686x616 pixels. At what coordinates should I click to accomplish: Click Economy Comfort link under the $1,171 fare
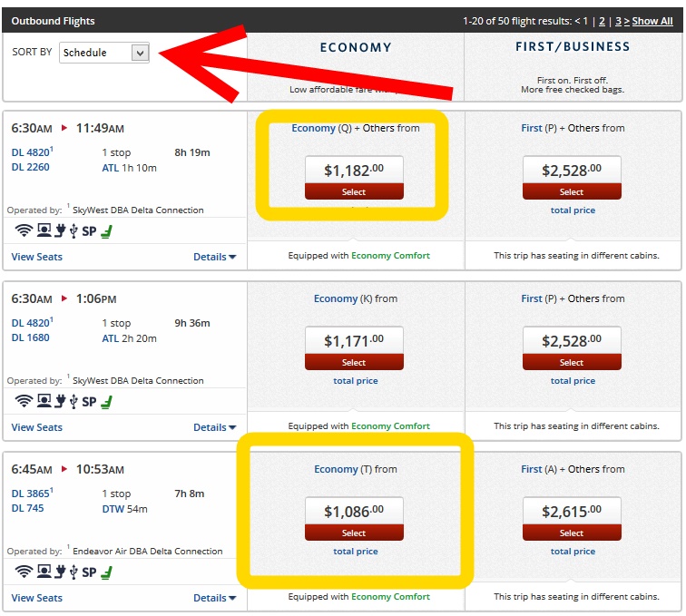coord(390,426)
